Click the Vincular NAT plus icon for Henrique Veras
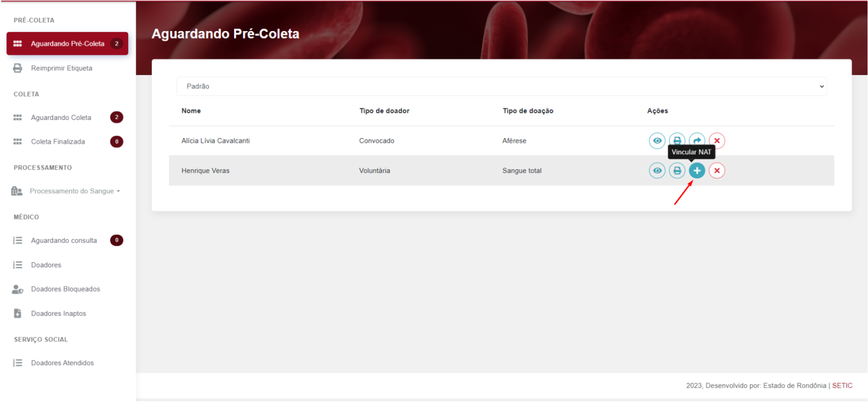This screenshot has width=868, height=405. [x=696, y=171]
